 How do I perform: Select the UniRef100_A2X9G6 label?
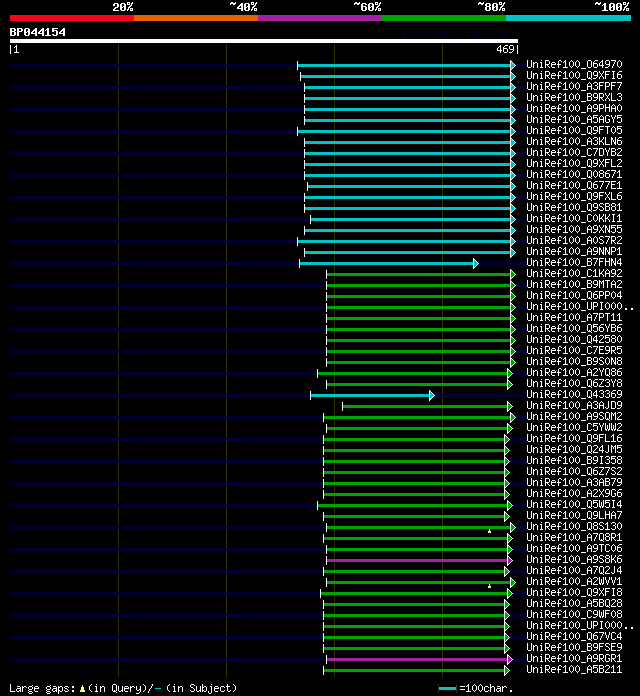(574, 494)
